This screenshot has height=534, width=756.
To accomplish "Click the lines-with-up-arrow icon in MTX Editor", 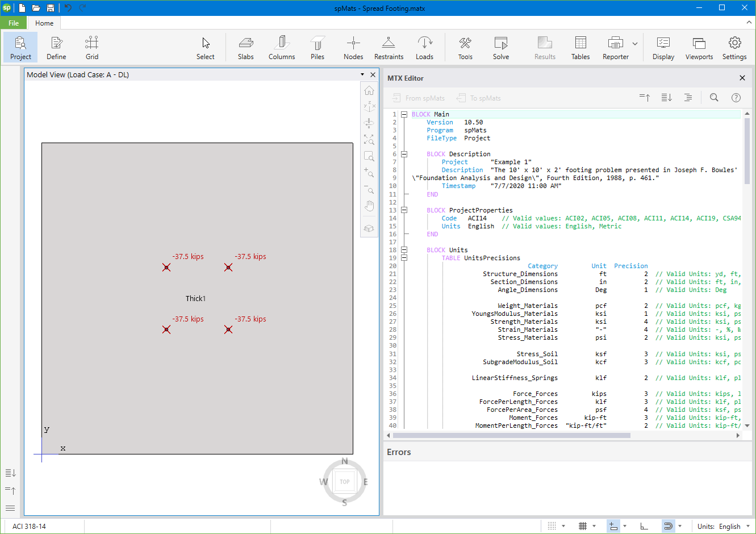I will pos(645,98).
